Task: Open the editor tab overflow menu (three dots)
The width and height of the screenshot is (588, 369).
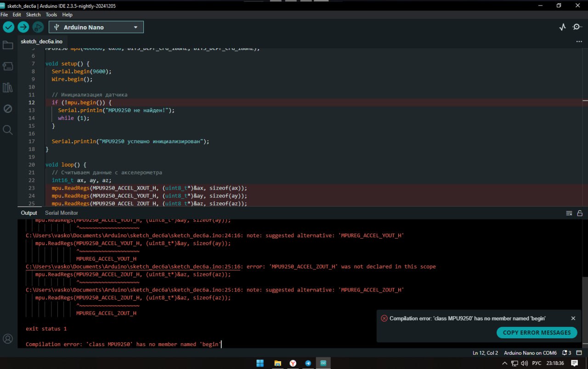Action: [579, 41]
